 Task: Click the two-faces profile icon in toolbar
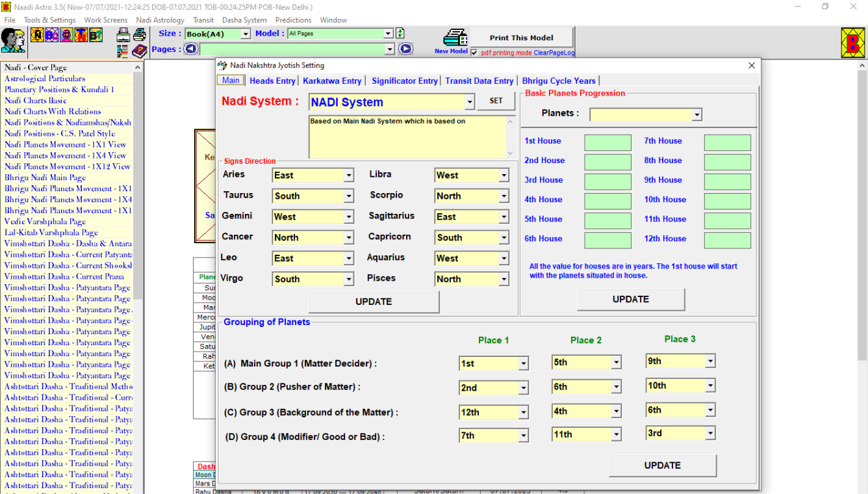[x=13, y=40]
